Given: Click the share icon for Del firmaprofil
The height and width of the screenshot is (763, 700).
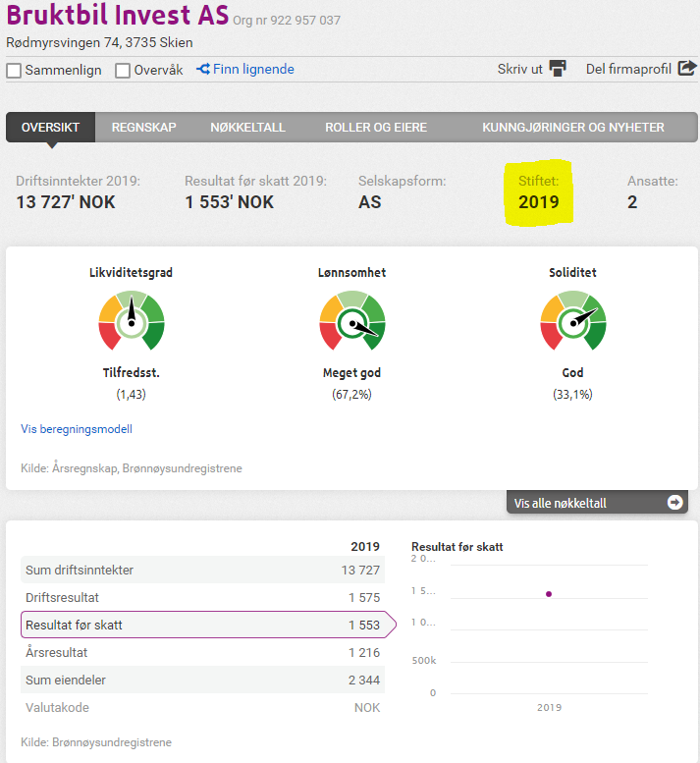Looking at the screenshot, I should [x=687, y=68].
